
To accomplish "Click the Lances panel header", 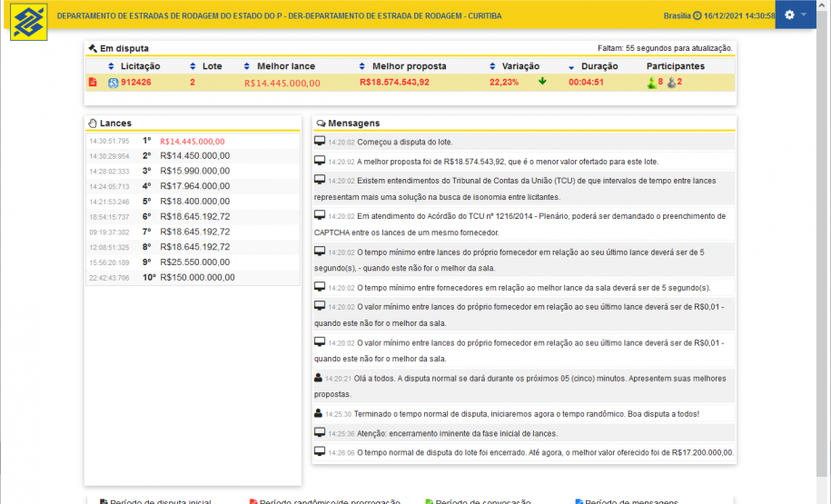I will [115, 123].
